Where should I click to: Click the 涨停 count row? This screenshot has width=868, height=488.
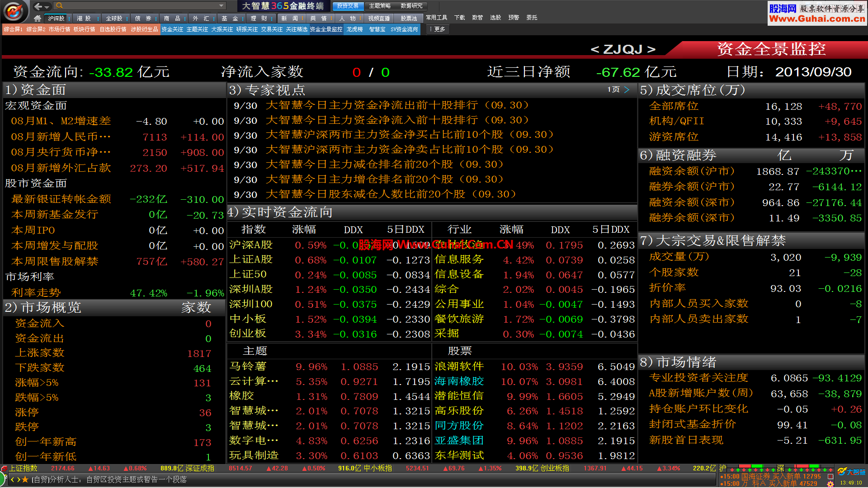tap(115, 413)
